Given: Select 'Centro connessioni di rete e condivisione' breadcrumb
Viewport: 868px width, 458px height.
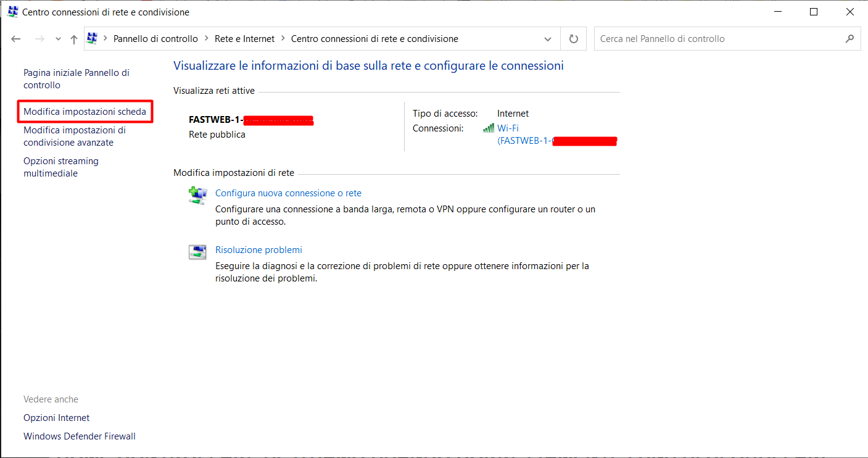Looking at the screenshot, I should tap(374, 39).
